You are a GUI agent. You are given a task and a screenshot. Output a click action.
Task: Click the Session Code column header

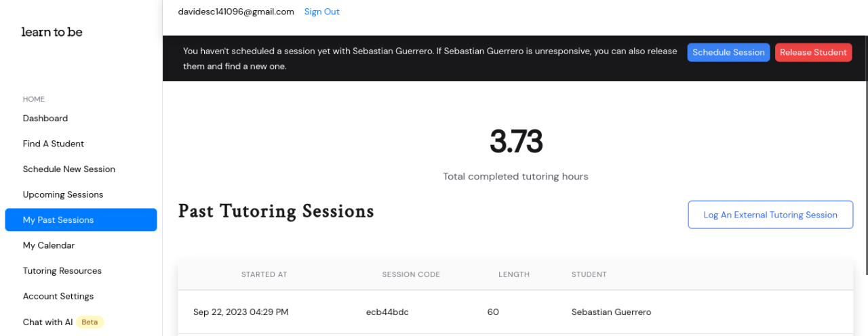tap(411, 274)
